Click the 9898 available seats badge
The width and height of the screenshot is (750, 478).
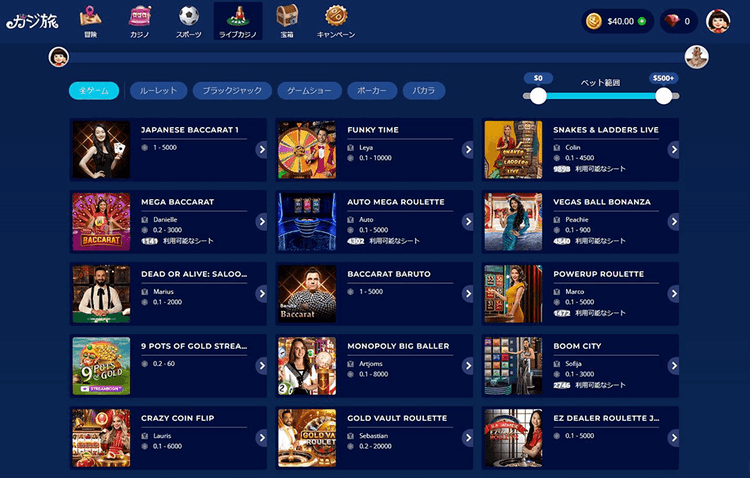562,169
